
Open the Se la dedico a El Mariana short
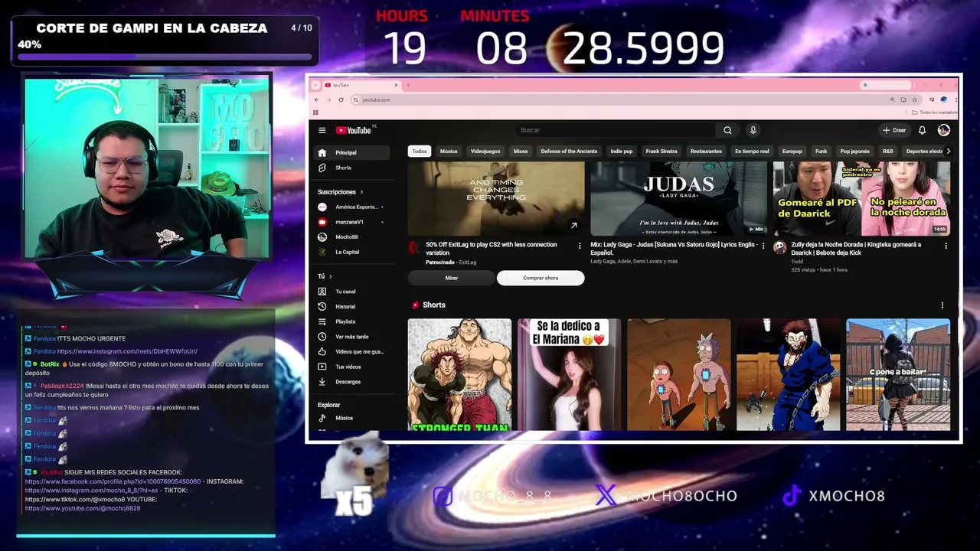tap(569, 374)
